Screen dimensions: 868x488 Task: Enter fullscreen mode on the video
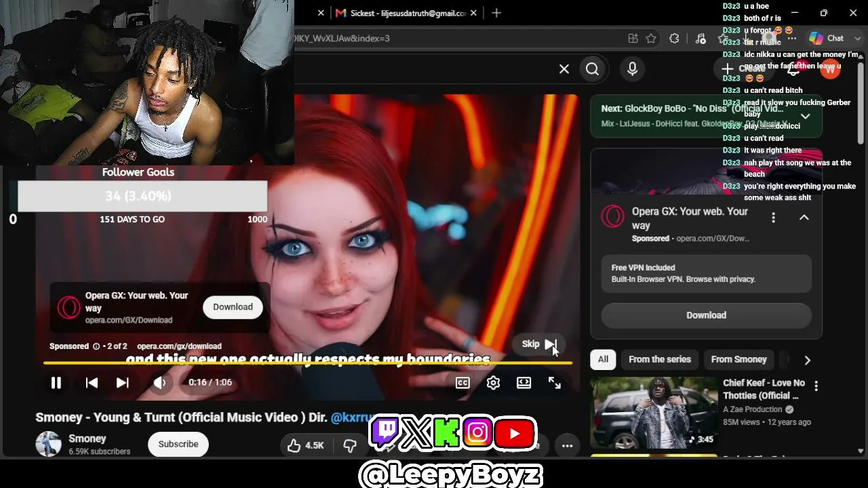[555, 383]
